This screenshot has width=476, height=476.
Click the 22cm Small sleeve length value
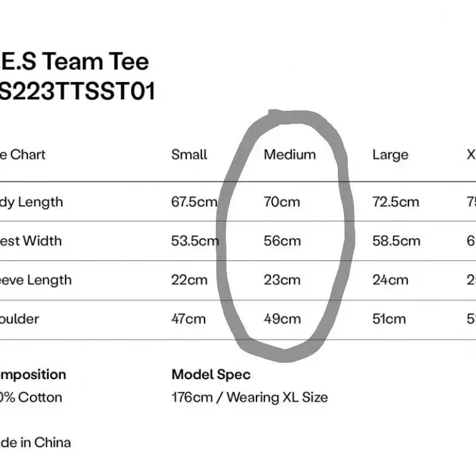pos(190,280)
